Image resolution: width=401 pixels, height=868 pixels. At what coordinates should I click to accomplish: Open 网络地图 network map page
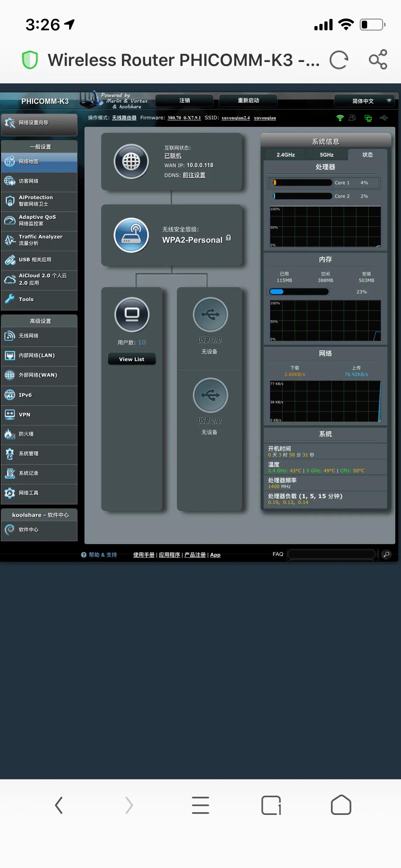(39, 162)
